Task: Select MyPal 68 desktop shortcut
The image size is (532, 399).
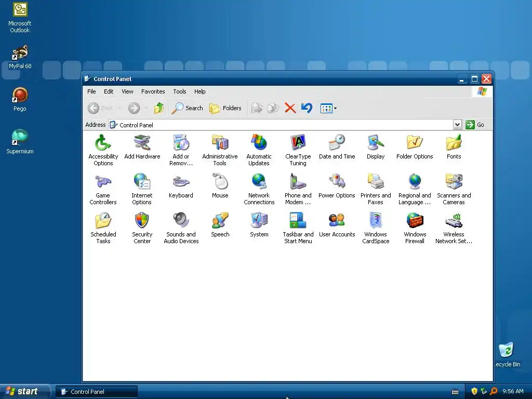Action: point(20,57)
